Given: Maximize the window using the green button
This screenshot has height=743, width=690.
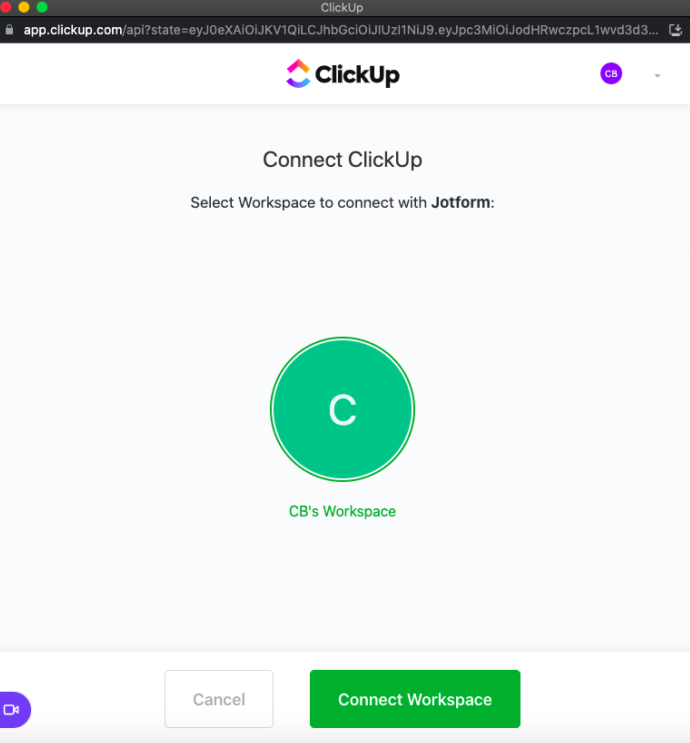Looking at the screenshot, I should (x=42, y=7).
